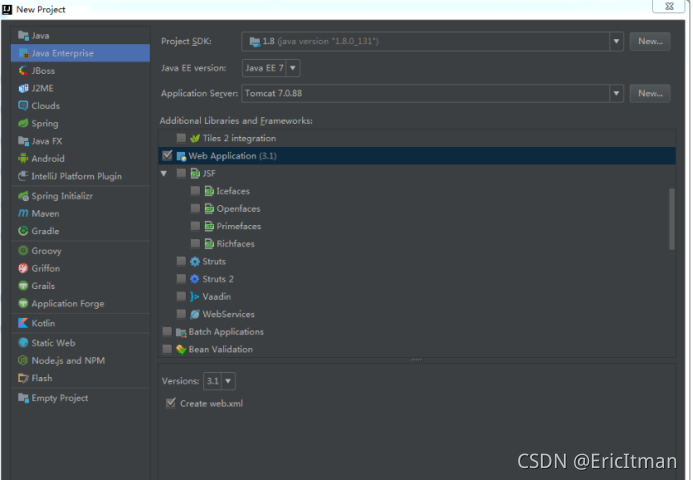Click the splitter handle below frameworks list
This screenshot has width=693, height=480.
(x=417, y=360)
